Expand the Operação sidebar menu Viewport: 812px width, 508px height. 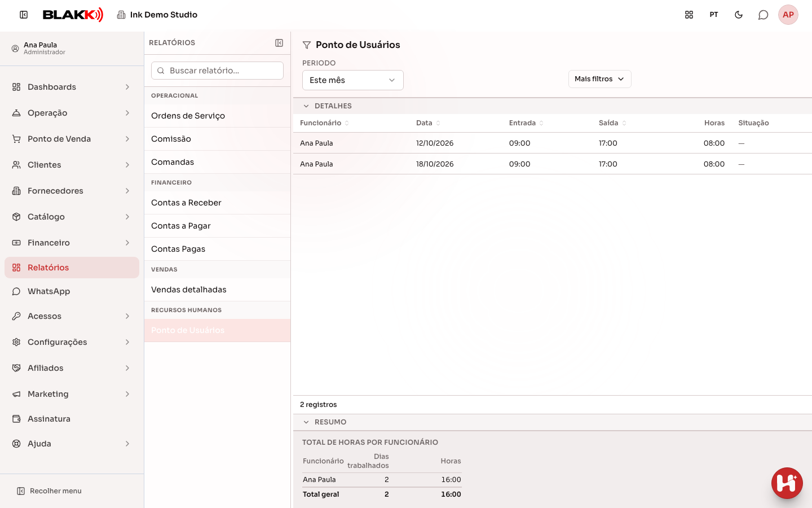click(72, 113)
